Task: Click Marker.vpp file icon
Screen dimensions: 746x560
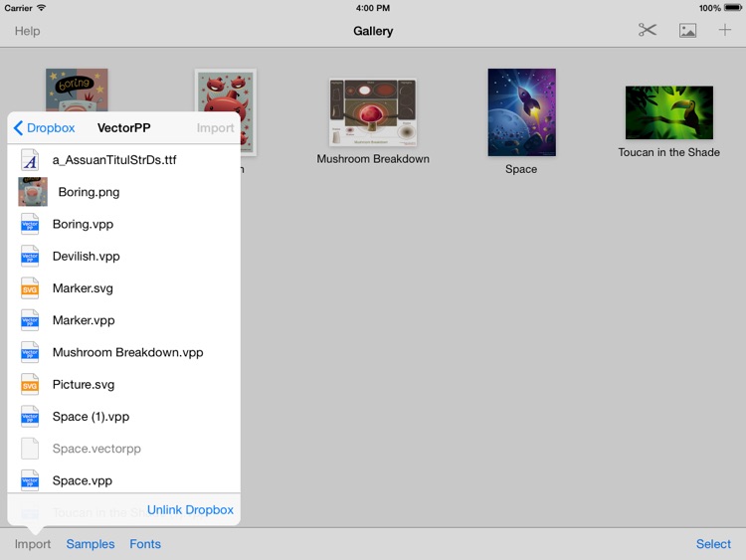Action: click(x=30, y=320)
